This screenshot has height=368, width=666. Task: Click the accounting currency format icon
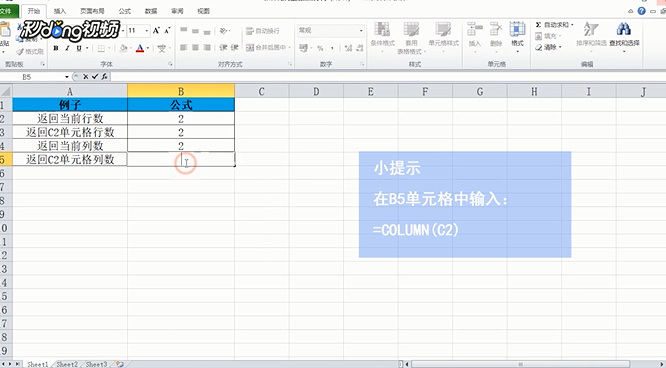click(x=303, y=48)
